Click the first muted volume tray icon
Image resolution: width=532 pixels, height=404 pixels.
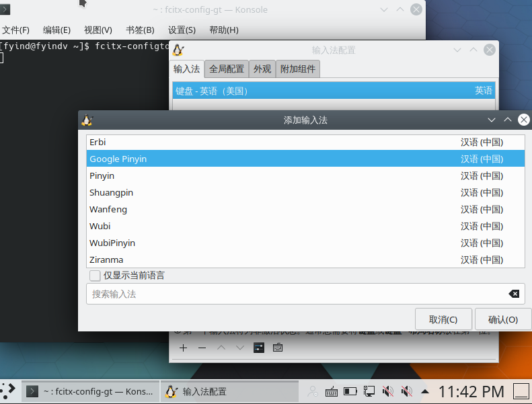coord(388,391)
